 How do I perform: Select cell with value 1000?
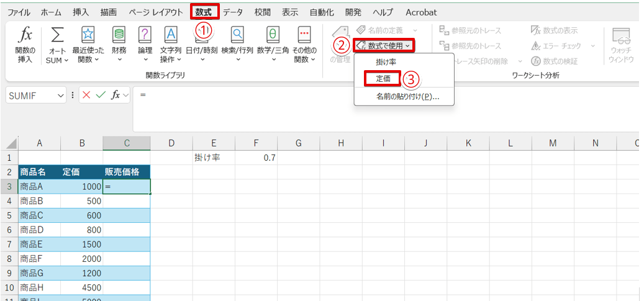[82, 186]
